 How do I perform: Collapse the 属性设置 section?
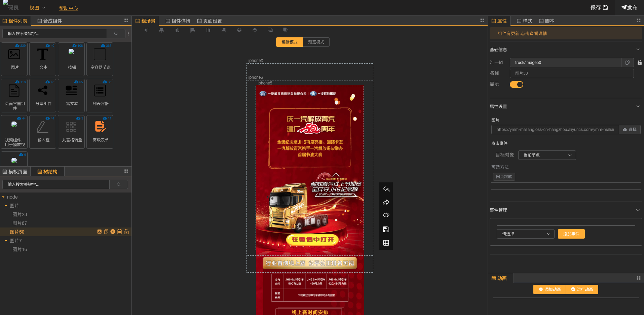tap(638, 106)
